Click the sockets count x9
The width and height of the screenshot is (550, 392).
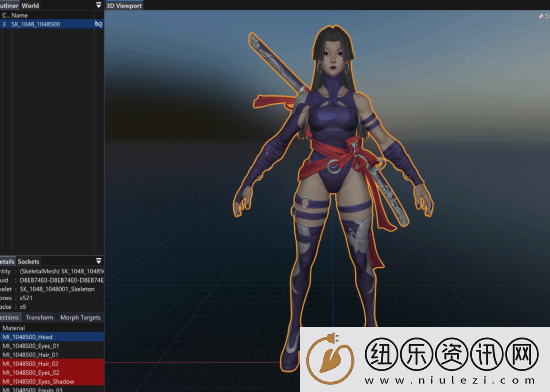click(23, 307)
